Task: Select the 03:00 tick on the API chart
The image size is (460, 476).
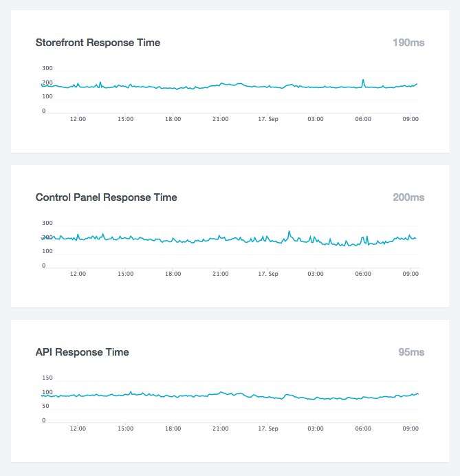Action: pos(316,429)
